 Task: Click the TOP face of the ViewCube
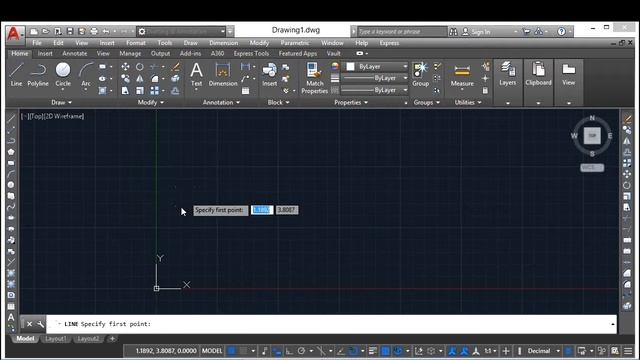point(592,136)
